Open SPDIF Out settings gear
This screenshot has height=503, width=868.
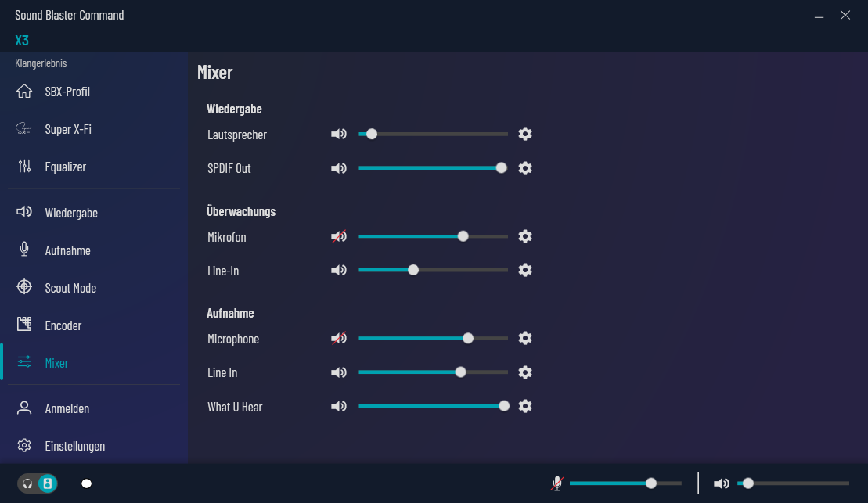[x=525, y=168]
